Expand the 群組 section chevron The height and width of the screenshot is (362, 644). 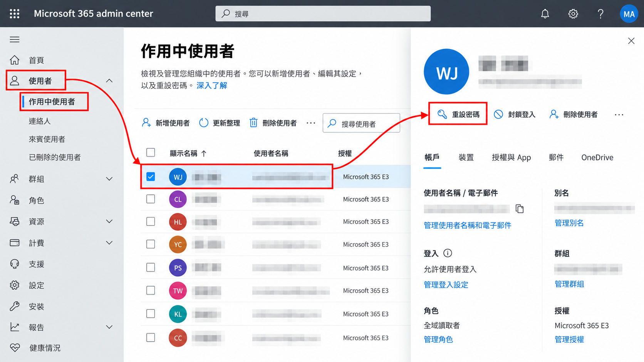click(109, 179)
